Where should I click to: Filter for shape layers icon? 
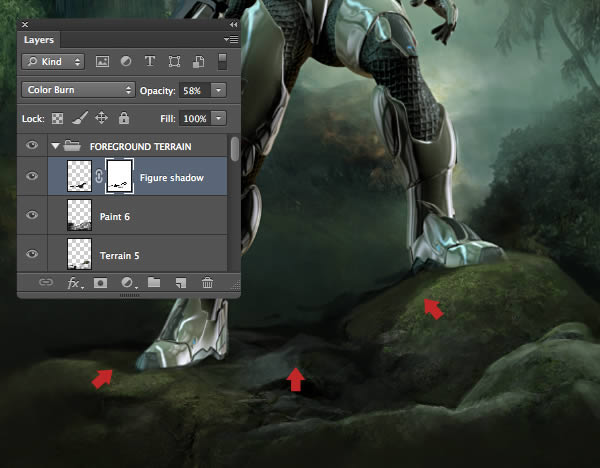pyautogui.click(x=174, y=62)
